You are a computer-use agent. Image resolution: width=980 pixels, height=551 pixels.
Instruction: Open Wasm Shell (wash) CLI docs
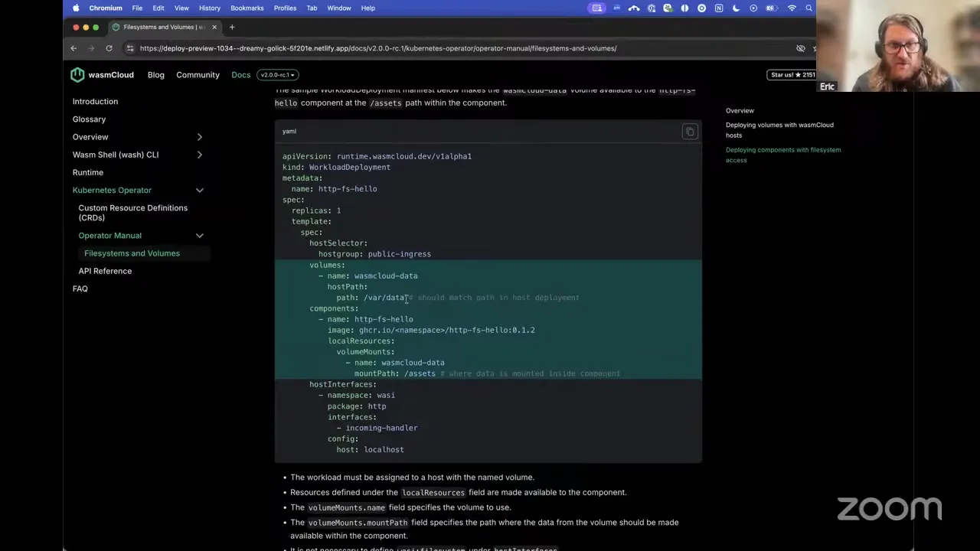[x=116, y=155]
